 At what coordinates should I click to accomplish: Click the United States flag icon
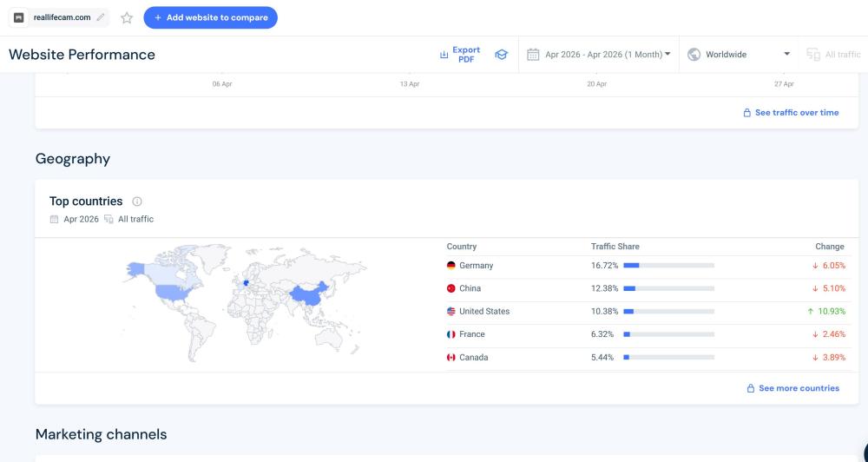point(451,311)
